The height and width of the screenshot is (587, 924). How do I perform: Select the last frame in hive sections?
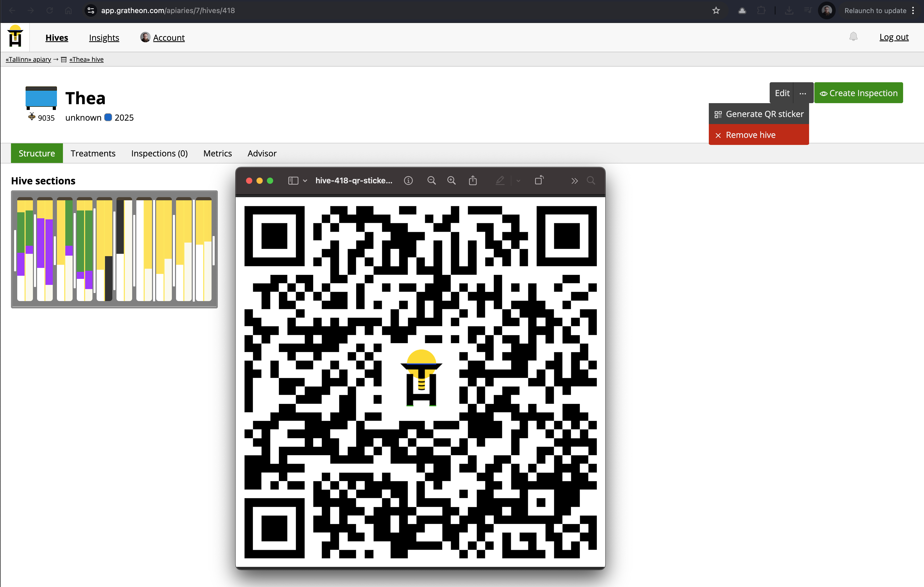(204, 249)
